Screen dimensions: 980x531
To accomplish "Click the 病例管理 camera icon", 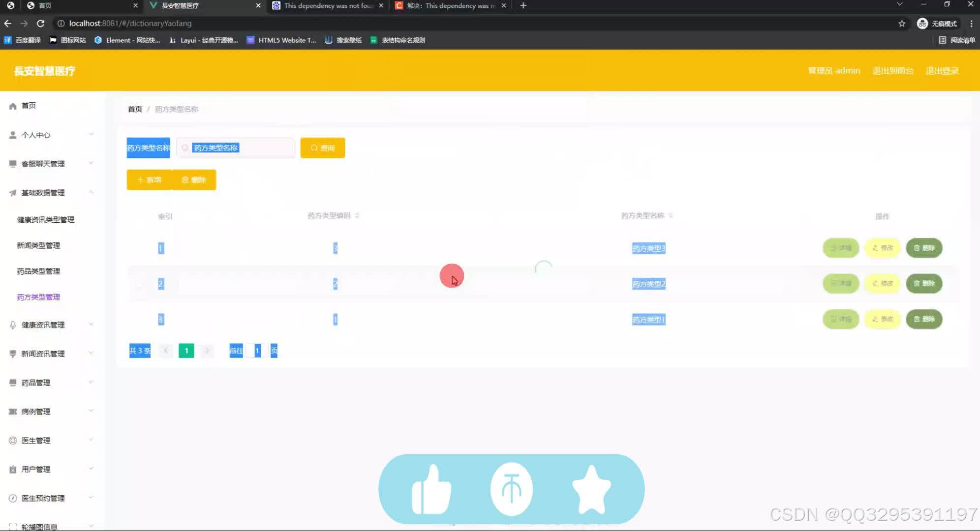I will point(13,412).
